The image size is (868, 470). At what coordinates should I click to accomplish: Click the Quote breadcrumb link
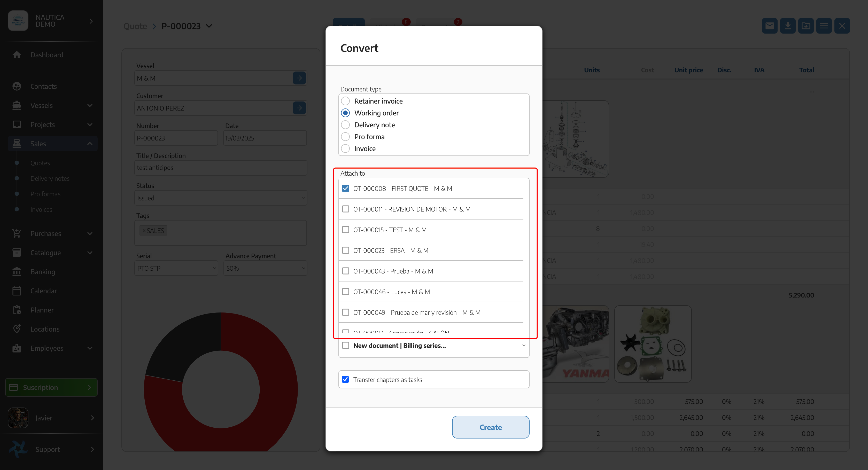(135, 26)
